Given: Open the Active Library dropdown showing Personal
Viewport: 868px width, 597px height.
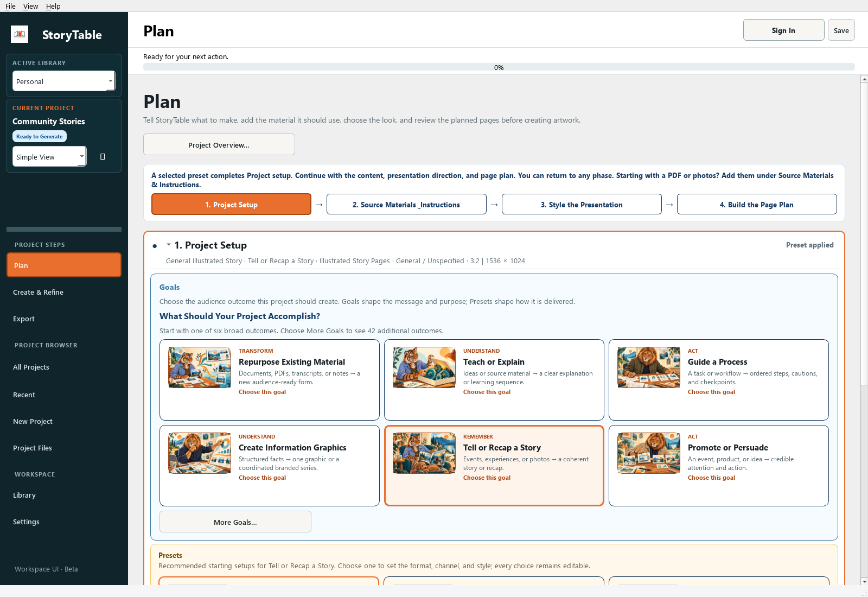Looking at the screenshot, I should 63,81.
